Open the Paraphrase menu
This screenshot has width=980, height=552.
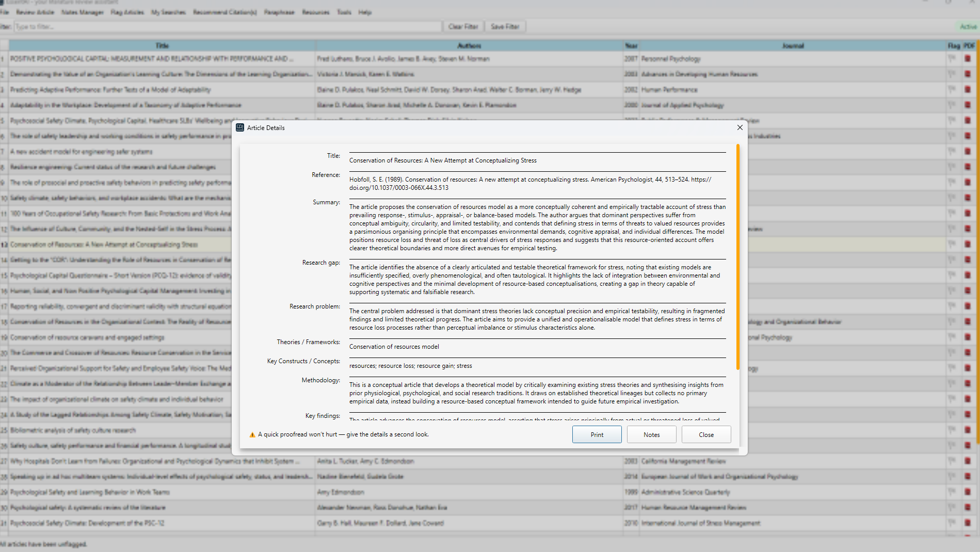click(279, 12)
